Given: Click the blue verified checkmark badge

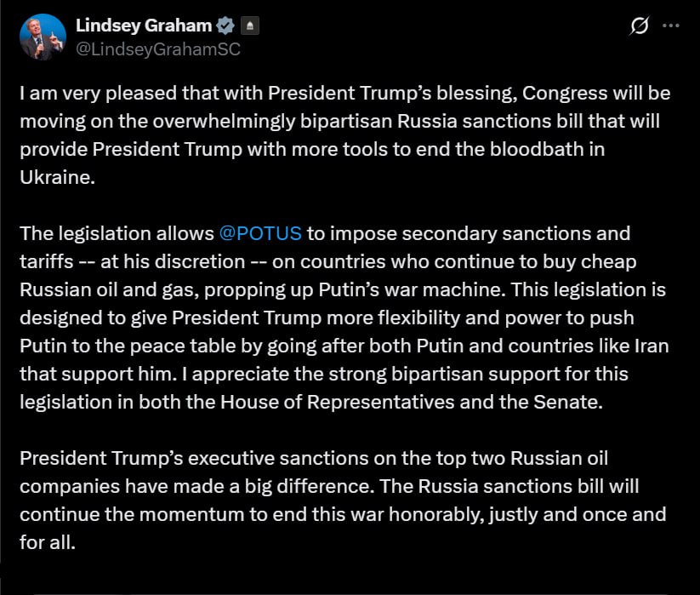Looking at the screenshot, I should 225,26.
